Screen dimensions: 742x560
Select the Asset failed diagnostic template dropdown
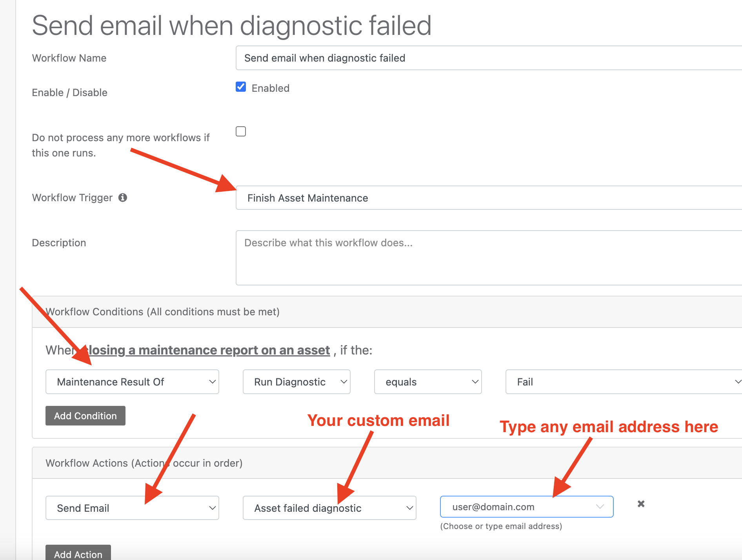329,508
